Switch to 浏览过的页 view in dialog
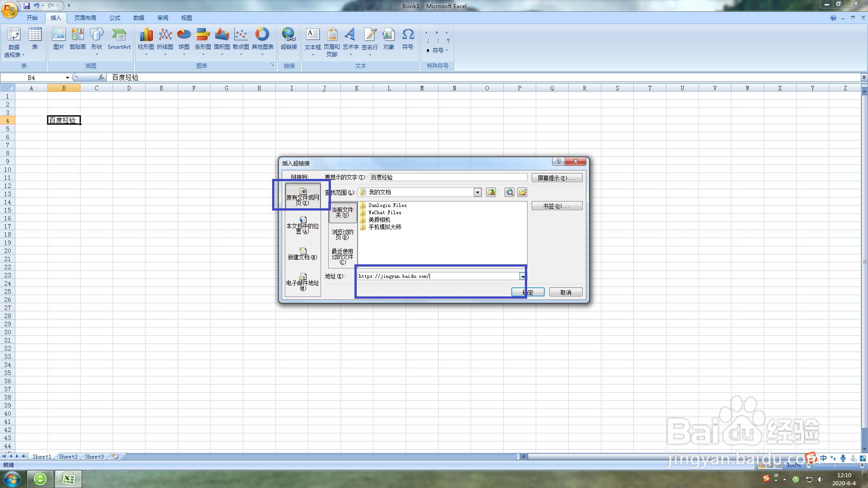Image resolution: width=868 pixels, height=488 pixels. 342,235
